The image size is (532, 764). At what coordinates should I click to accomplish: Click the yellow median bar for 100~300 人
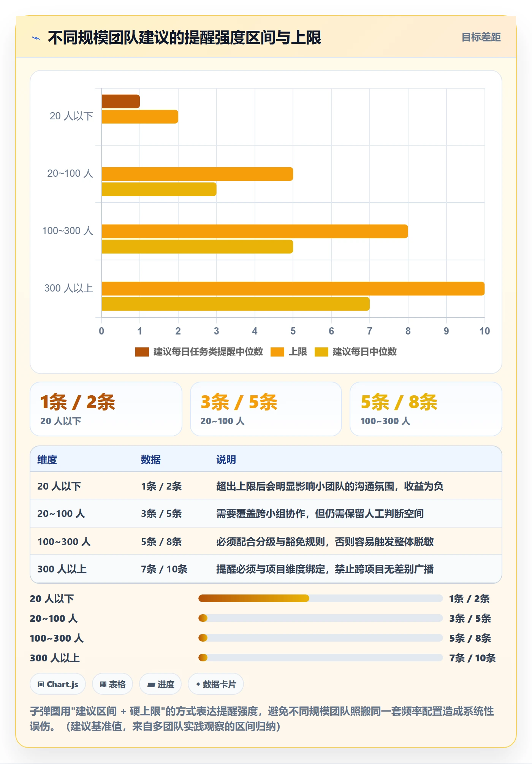tap(197, 247)
